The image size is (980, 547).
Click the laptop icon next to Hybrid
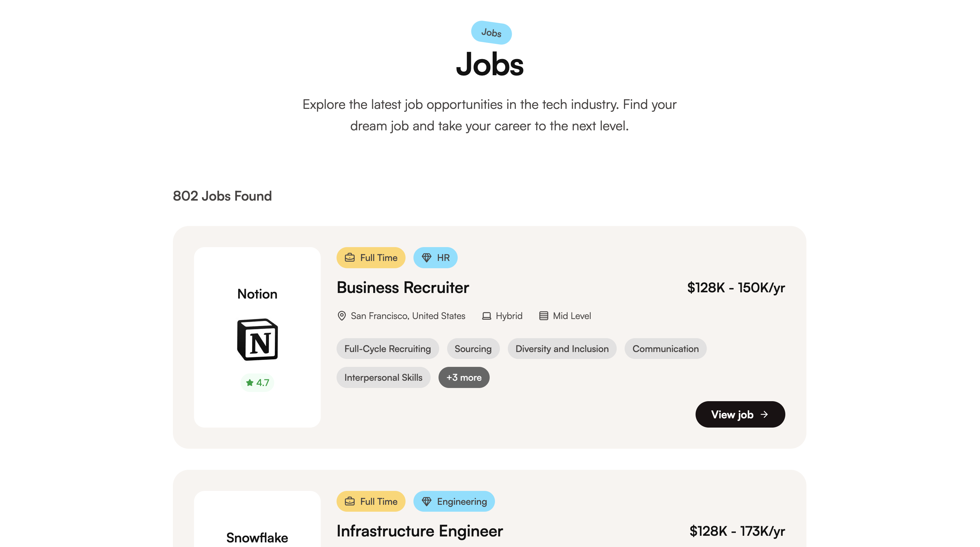pos(486,316)
